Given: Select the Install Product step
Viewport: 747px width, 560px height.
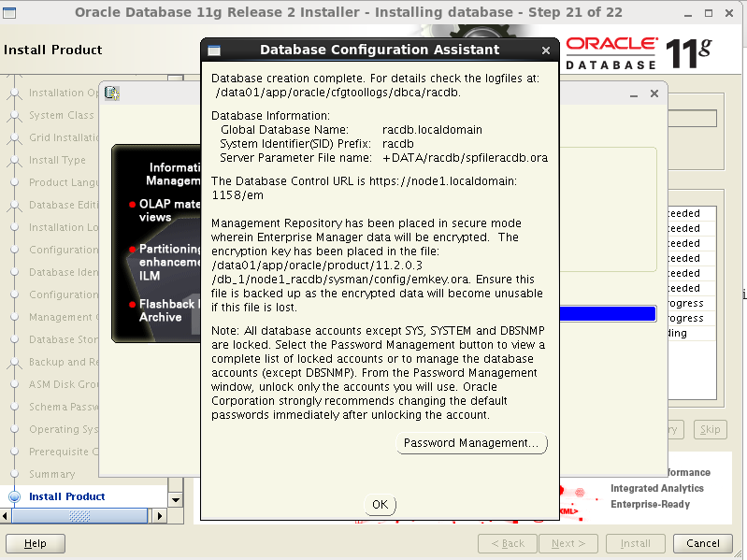Looking at the screenshot, I should tap(66, 496).
